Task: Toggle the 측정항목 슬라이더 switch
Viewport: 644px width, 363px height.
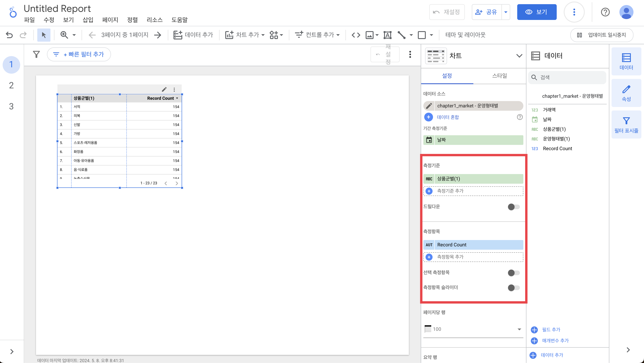Action: click(513, 288)
